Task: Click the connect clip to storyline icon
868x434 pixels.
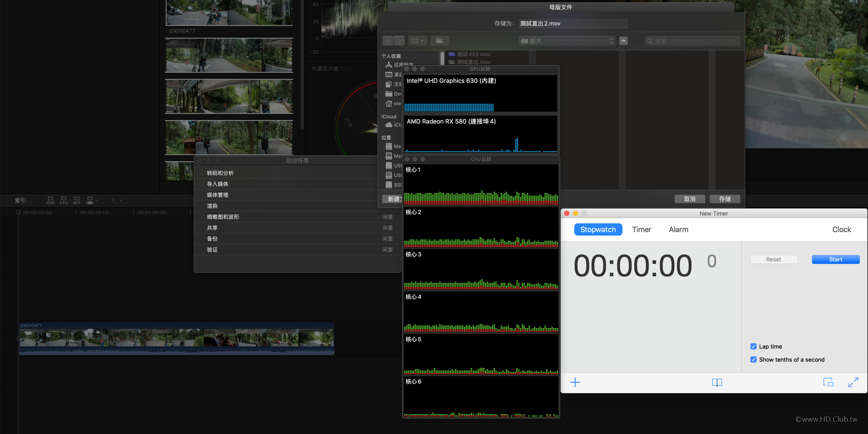Action: coord(50,200)
